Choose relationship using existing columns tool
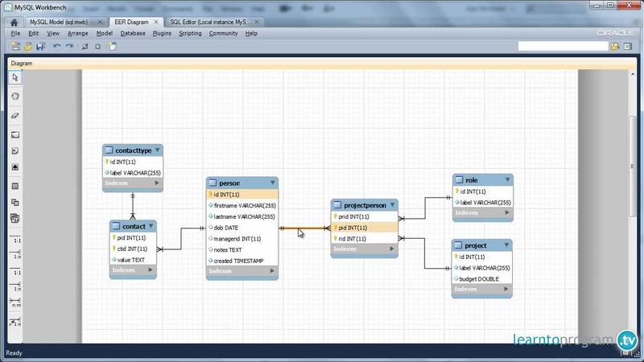 15,322
